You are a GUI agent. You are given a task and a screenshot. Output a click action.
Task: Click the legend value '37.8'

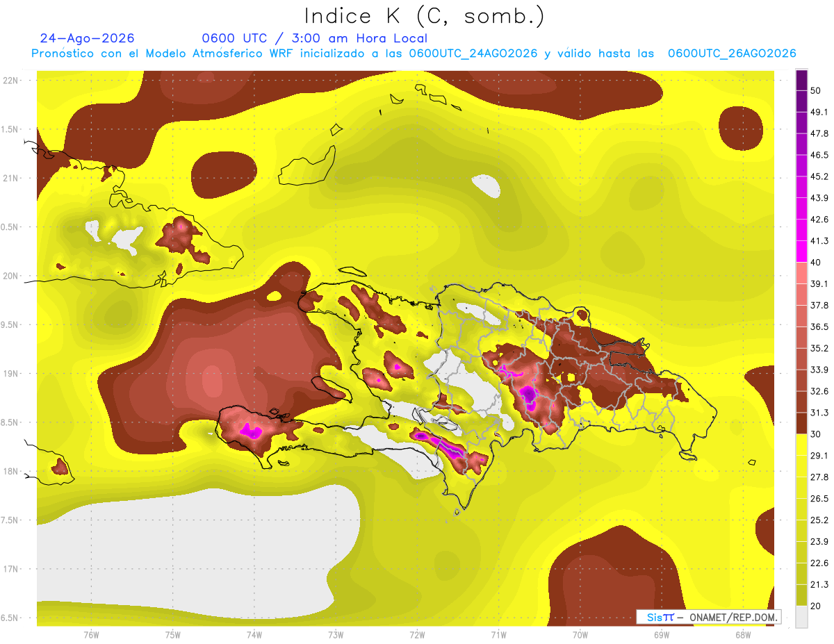pyautogui.click(x=819, y=306)
